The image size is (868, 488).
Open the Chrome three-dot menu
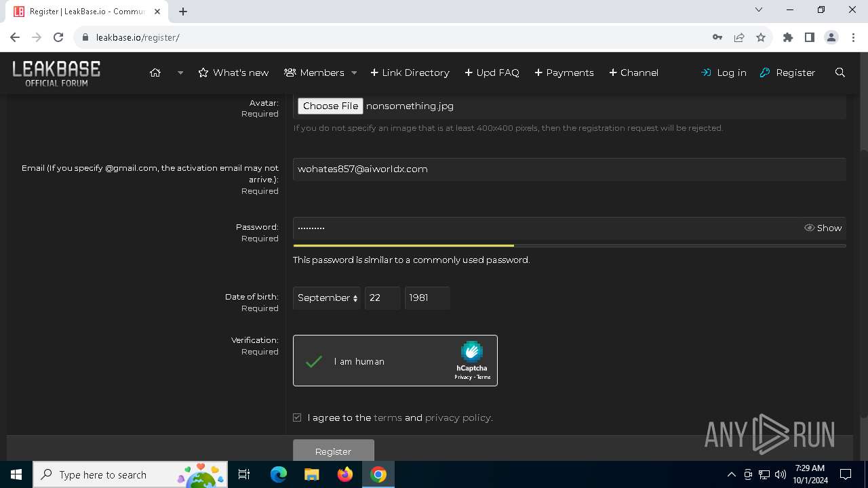pyautogui.click(x=853, y=37)
